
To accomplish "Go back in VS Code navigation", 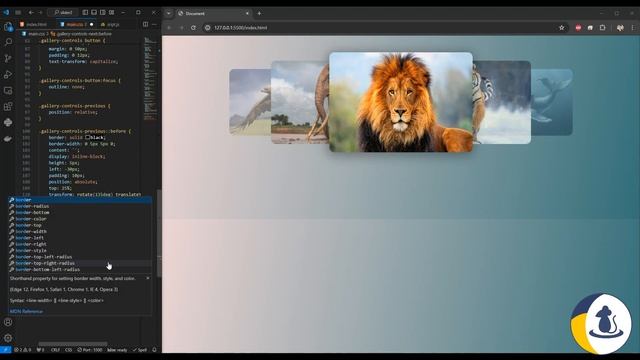I will (31, 13).
